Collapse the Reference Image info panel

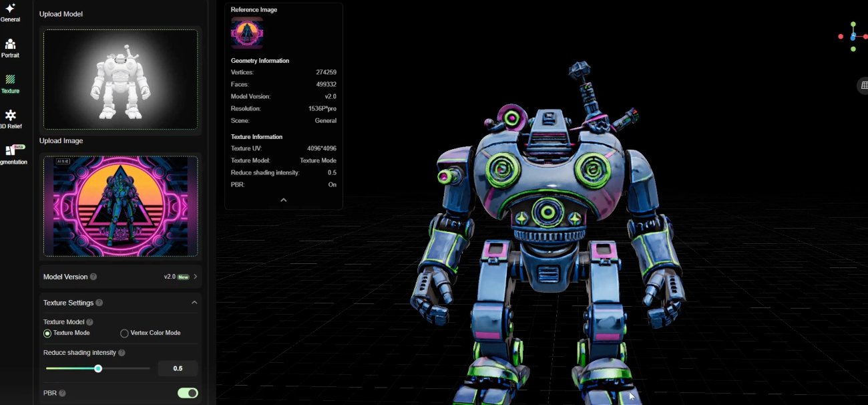(283, 199)
